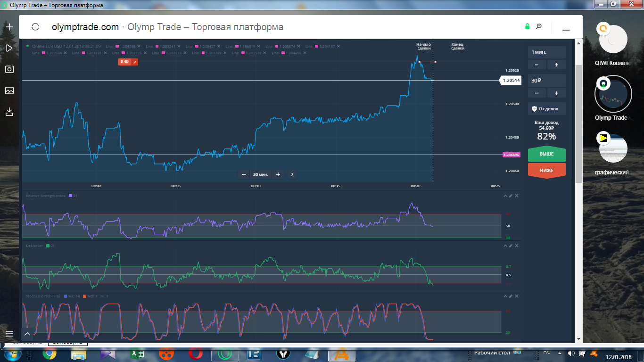Image resolution: width=644 pixels, height=362 pixels.
Task: Delete the Line 1.203934 from chart
Action: (66, 53)
